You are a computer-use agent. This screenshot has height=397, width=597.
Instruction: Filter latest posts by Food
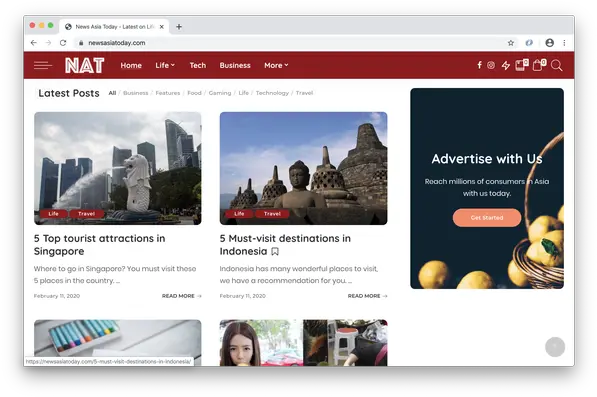(194, 93)
